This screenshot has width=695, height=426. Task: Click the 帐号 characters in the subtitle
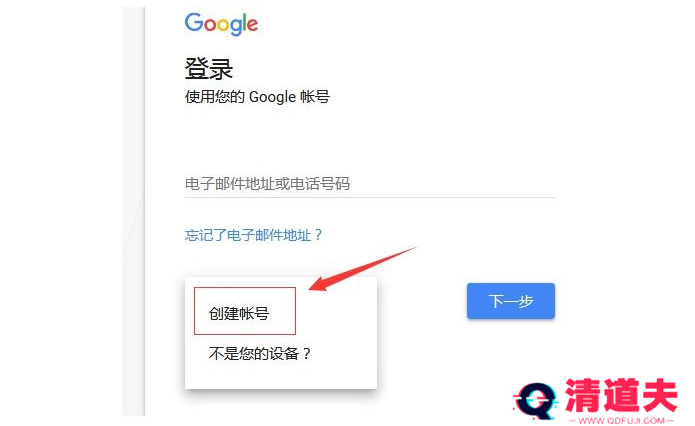(315, 97)
